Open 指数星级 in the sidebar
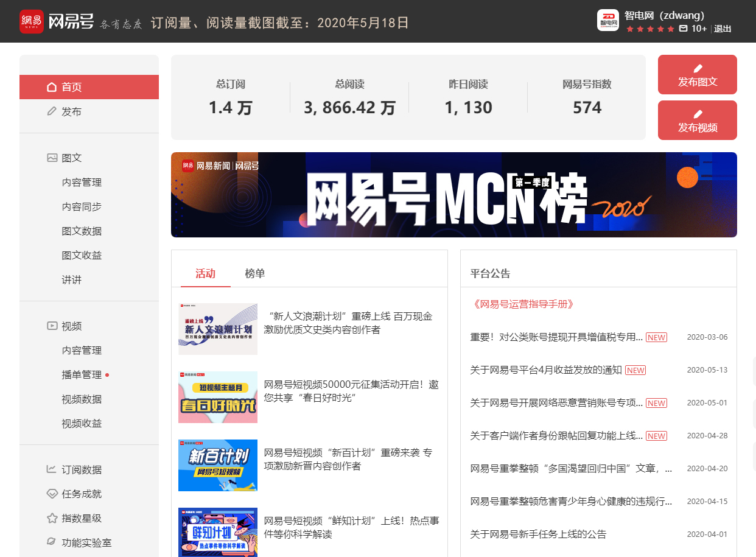Screen dimensions: 756x557 [82, 518]
